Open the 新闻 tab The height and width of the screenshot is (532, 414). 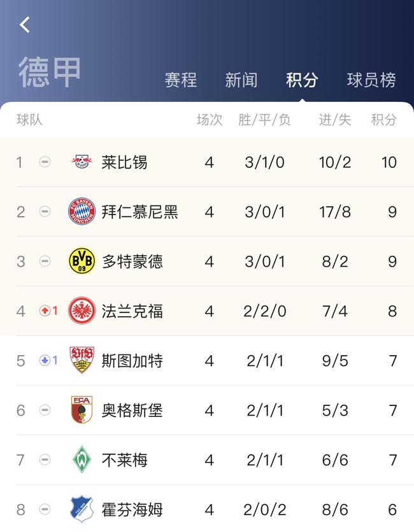click(x=241, y=80)
